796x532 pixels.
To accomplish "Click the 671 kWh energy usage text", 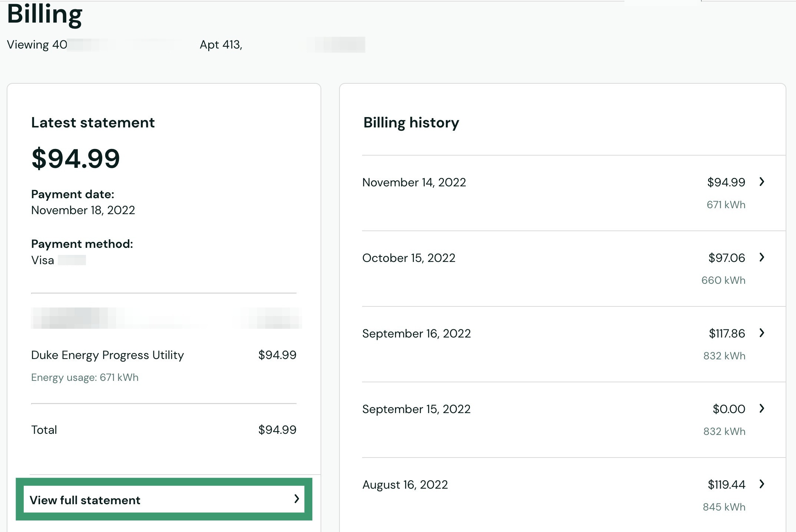I will click(x=85, y=377).
